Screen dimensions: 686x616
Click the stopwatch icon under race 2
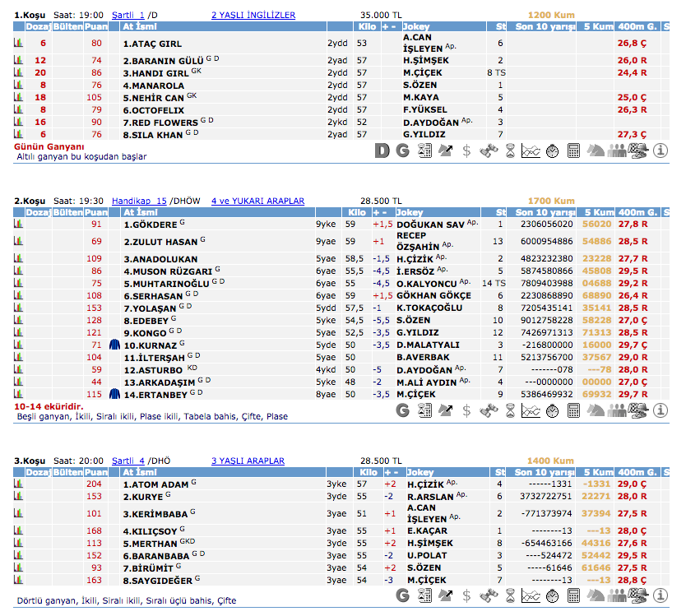pos(553,411)
